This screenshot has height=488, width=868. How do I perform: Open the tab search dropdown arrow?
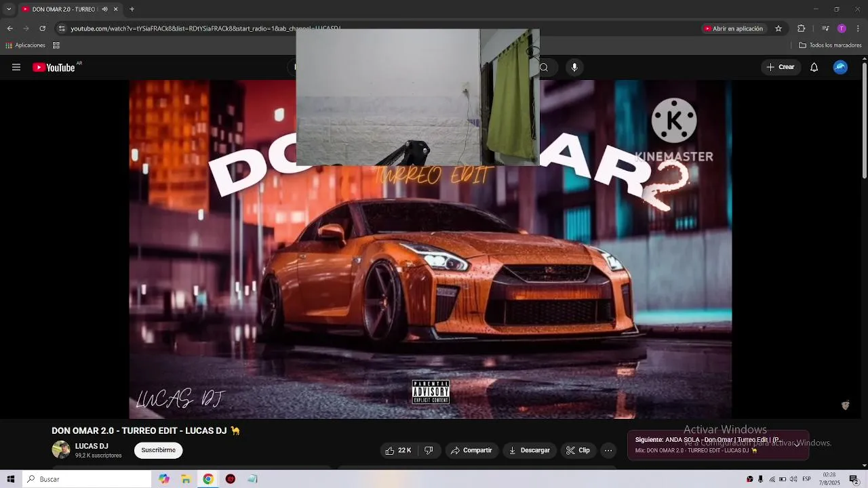[9, 9]
